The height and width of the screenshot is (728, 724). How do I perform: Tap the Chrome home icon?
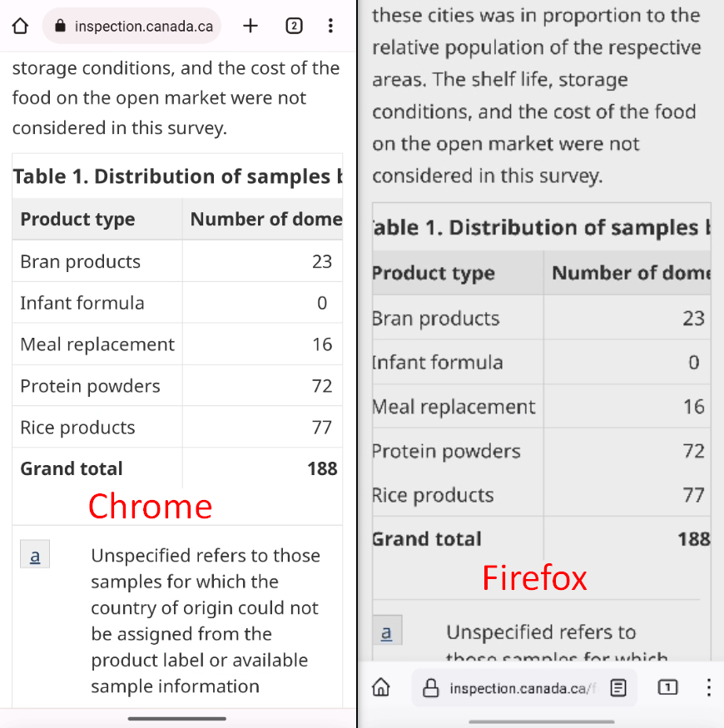click(x=20, y=26)
